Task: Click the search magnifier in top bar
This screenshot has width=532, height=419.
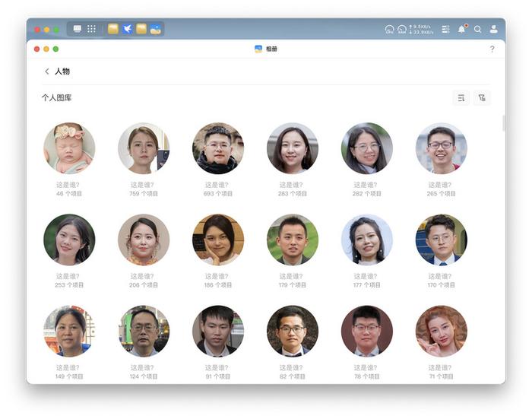Action: coord(478,29)
